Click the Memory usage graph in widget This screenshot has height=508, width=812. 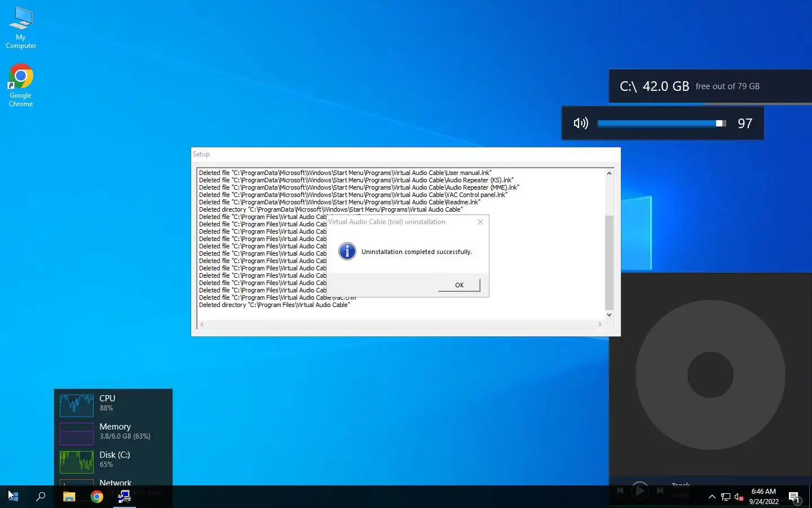(77, 433)
